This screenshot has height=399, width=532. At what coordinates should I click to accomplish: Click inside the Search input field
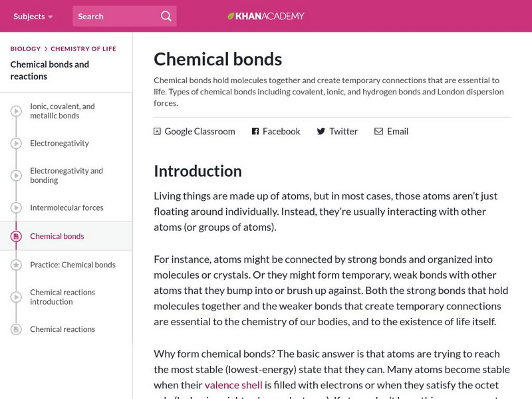tap(113, 16)
